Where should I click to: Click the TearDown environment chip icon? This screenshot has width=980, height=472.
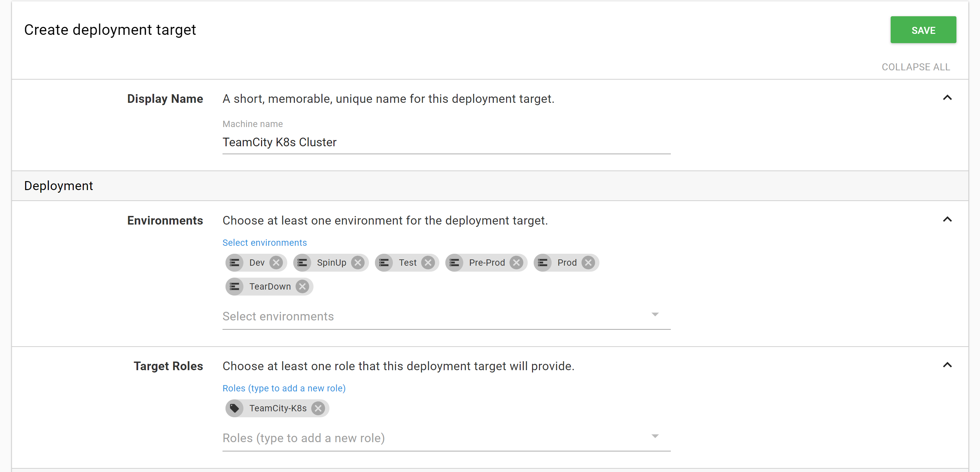click(x=235, y=287)
